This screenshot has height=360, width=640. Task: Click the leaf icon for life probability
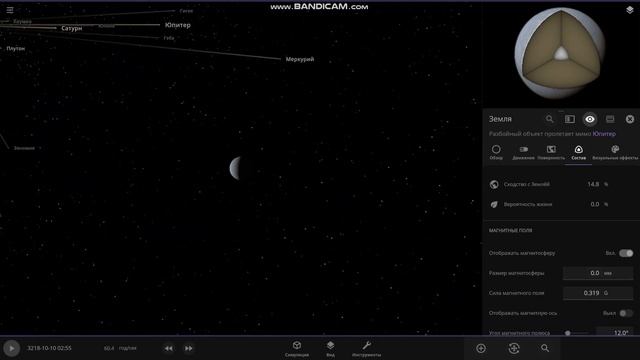[494, 204]
